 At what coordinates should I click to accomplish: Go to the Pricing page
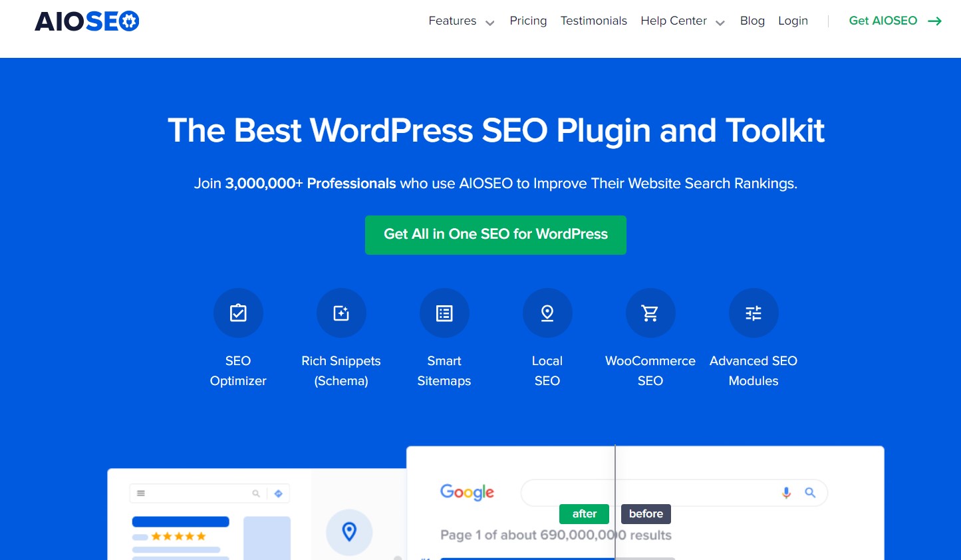528,21
